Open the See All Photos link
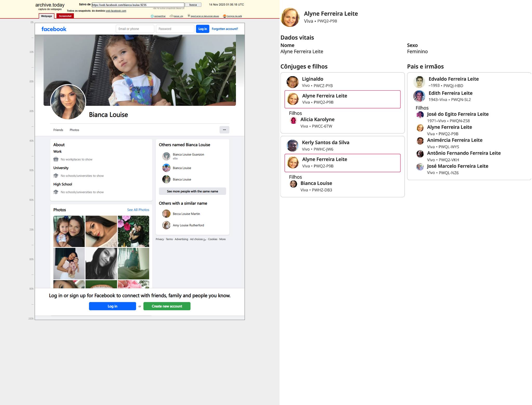 [x=138, y=210]
